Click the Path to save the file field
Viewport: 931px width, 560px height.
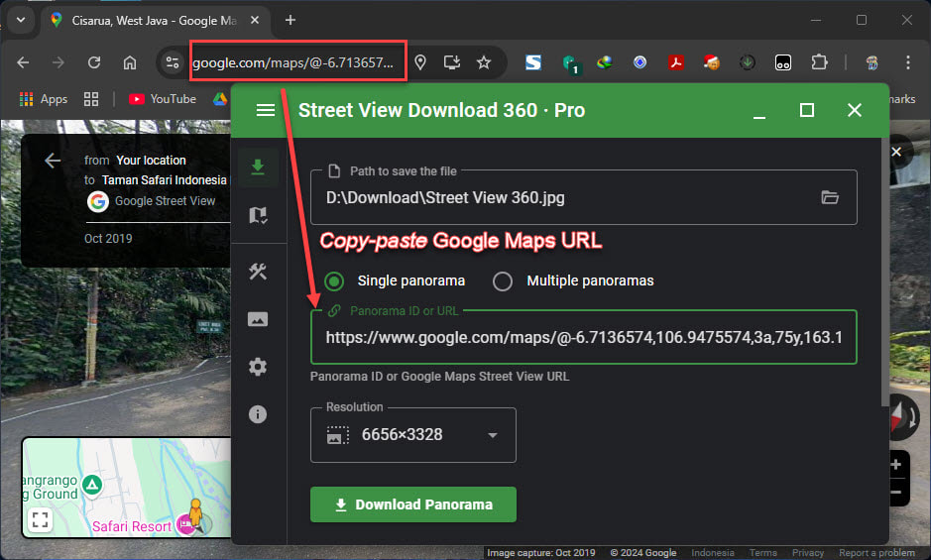(584, 197)
